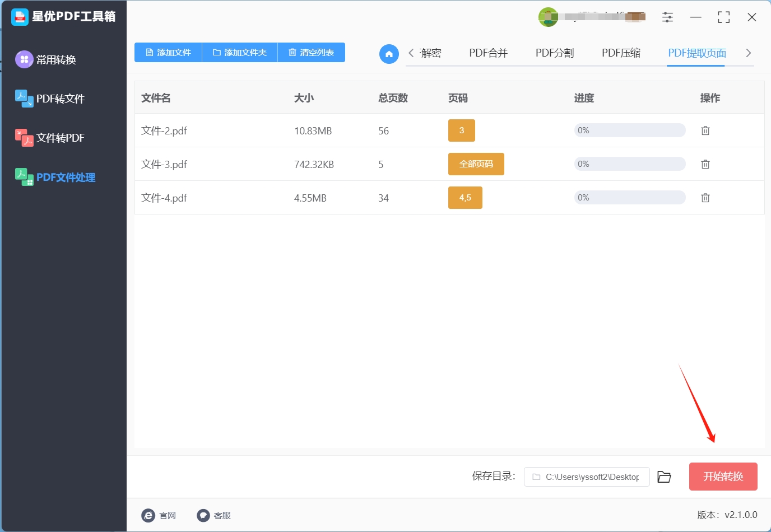This screenshot has width=771, height=532.
Task: Open the save directory folder icon
Action: click(664, 477)
